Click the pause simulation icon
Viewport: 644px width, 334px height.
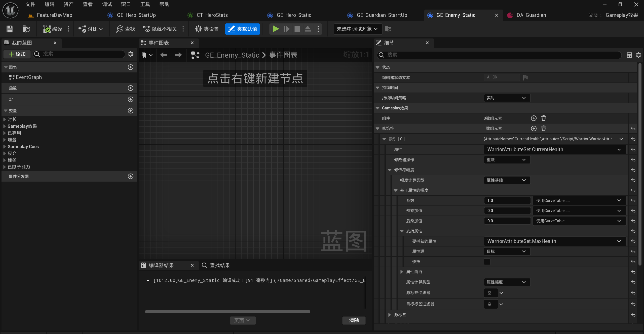(x=288, y=28)
